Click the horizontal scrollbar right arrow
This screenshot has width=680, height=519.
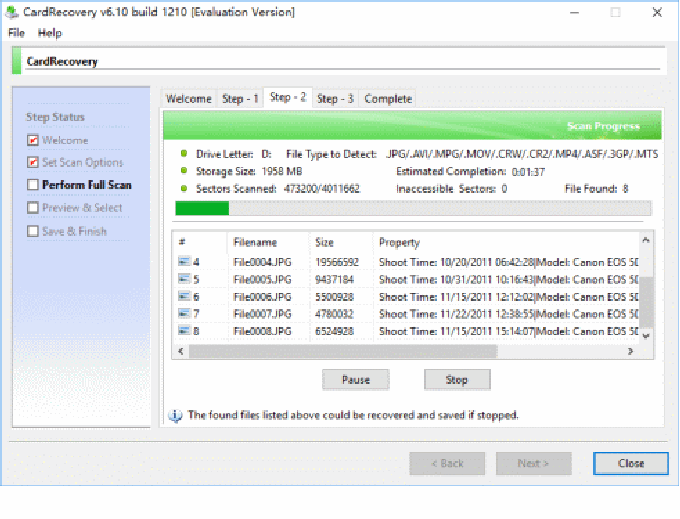[630, 351]
